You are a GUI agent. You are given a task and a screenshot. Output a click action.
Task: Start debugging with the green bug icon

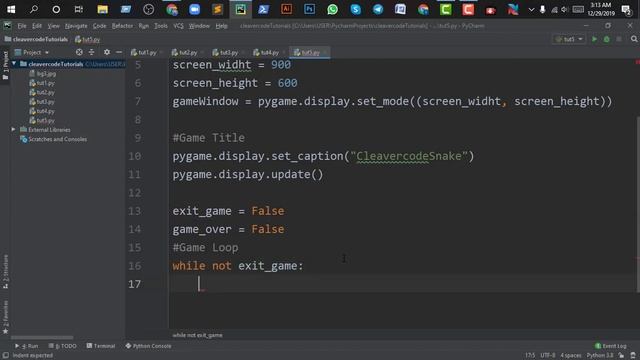607,39
